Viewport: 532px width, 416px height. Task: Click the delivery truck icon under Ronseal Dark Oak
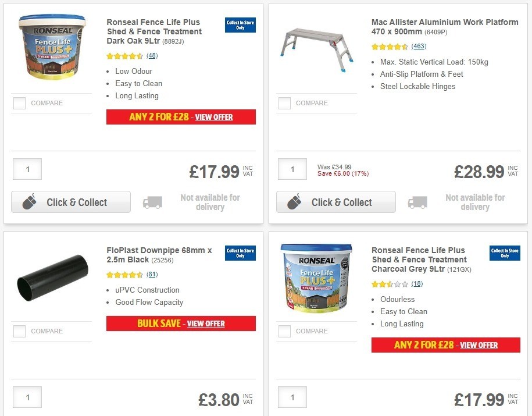(x=152, y=201)
